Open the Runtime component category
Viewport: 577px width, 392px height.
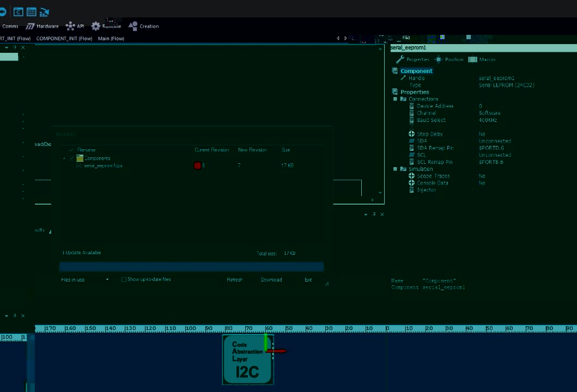[106, 26]
